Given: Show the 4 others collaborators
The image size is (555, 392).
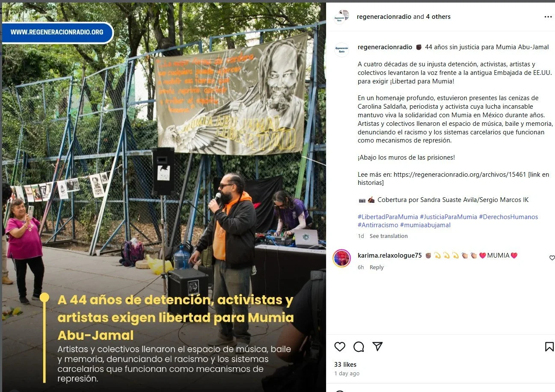Looking at the screenshot, I should (x=438, y=17).
